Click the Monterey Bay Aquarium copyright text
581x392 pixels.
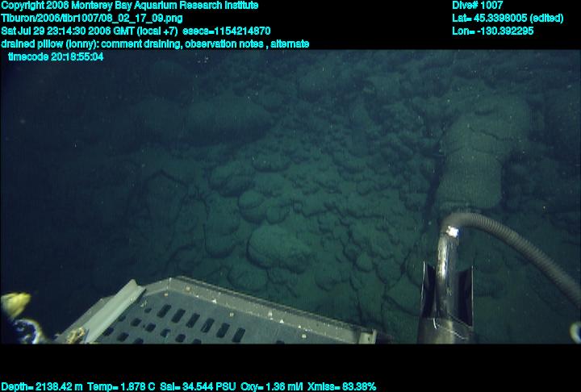(129, 6)
